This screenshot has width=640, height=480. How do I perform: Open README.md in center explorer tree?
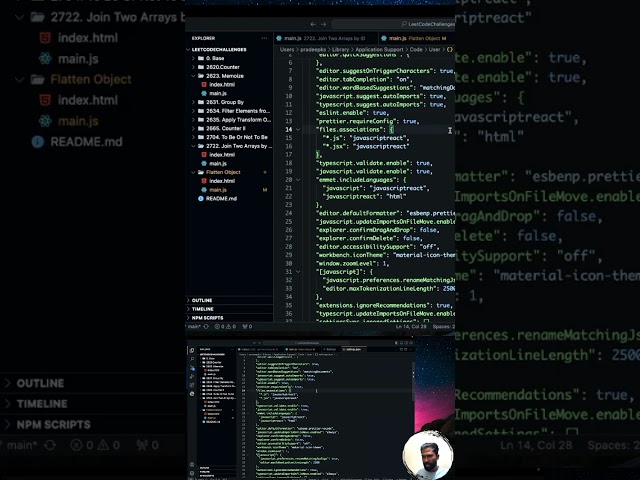coord(221,198)
